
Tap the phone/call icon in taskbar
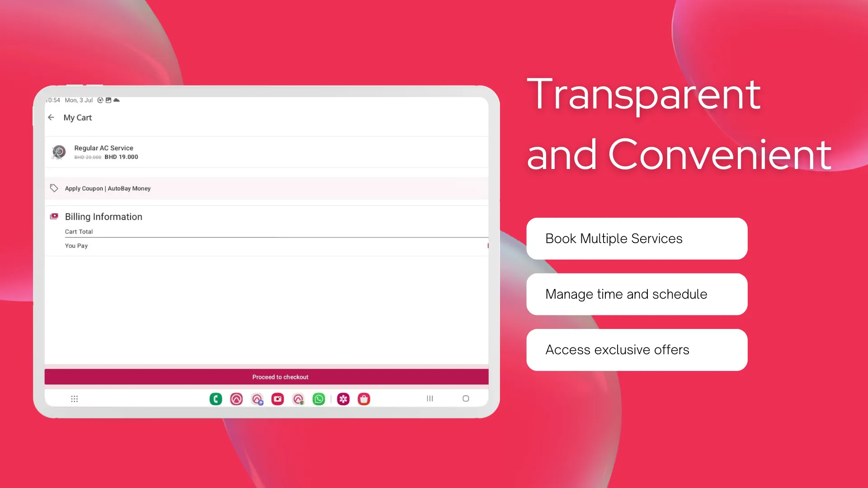[x=216, y=399]
